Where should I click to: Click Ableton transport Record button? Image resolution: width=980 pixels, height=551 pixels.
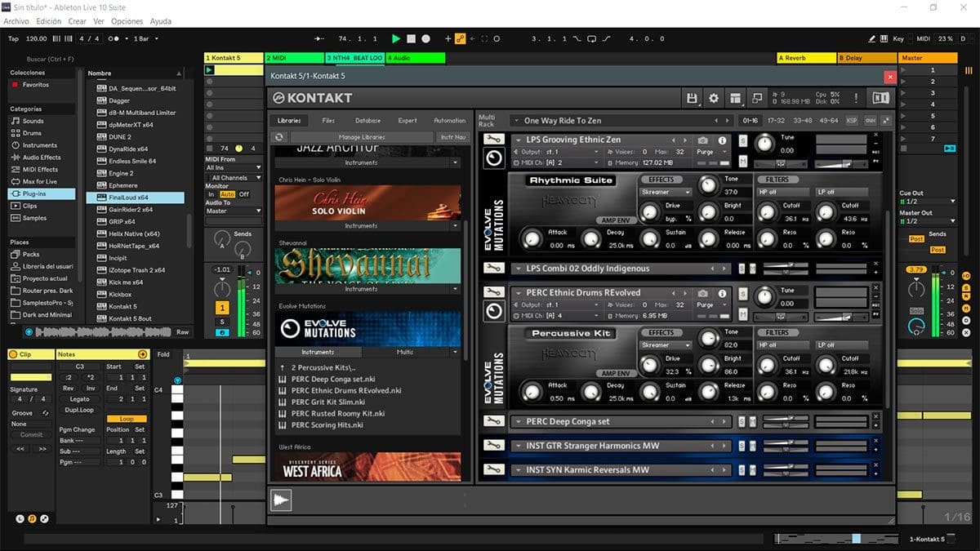pos(427,38)
